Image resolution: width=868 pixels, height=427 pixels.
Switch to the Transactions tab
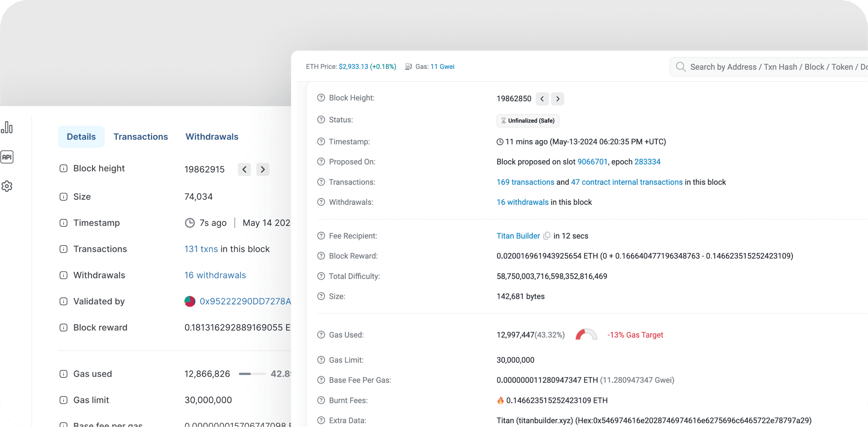pyautogui.click(x=141, y=137)
